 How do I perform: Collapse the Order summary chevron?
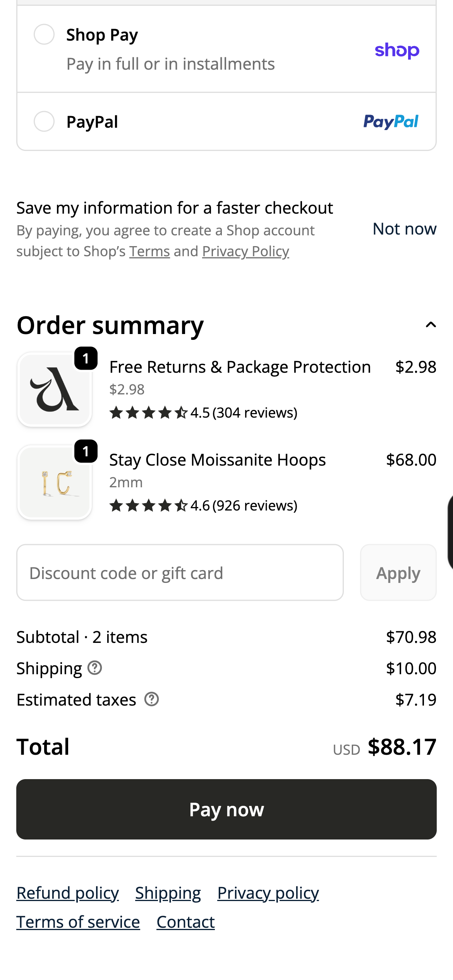431,325
